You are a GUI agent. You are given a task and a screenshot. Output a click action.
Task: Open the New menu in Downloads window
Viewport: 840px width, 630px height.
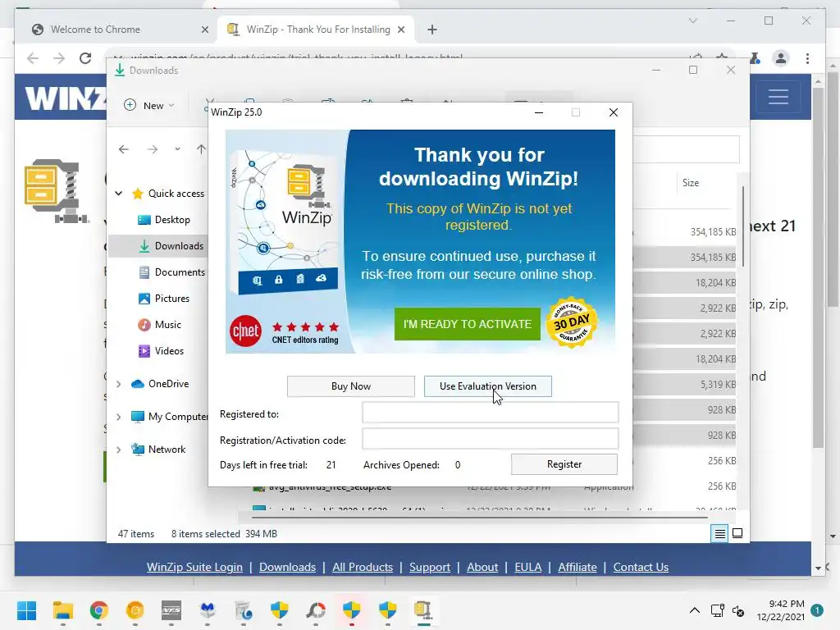pyautogui.click(x=149, y=105)
